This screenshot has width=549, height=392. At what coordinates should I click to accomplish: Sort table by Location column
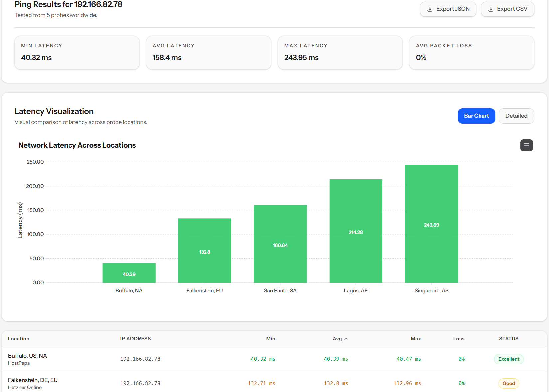pyautogui.click(x=19, y=339)
